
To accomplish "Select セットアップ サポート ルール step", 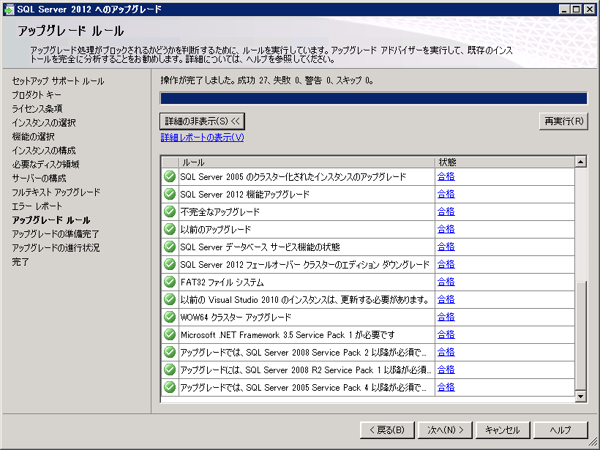I will 58,81.
